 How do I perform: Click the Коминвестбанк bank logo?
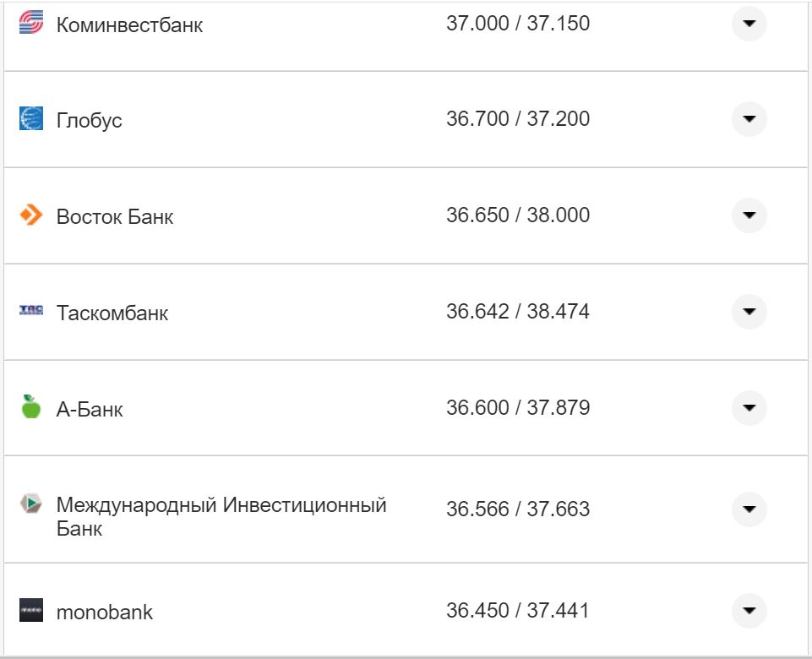tap(32, 24)
